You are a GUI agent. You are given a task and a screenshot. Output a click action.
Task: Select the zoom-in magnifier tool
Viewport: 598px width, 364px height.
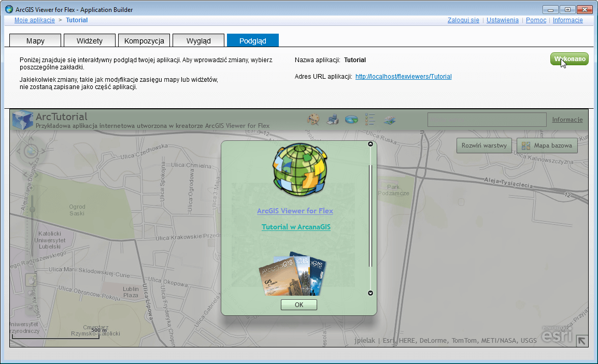click(x=31, y=293)
